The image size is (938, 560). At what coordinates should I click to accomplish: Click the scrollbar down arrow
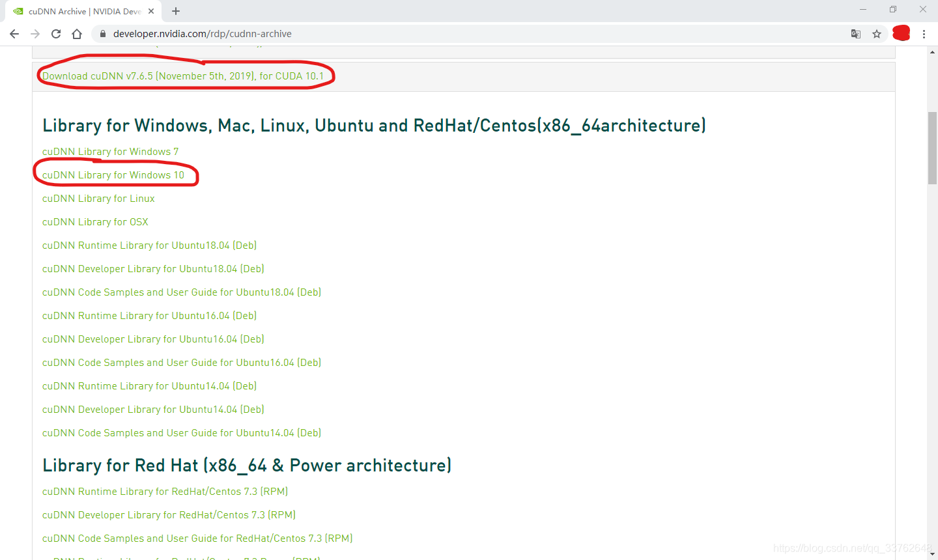932,554
